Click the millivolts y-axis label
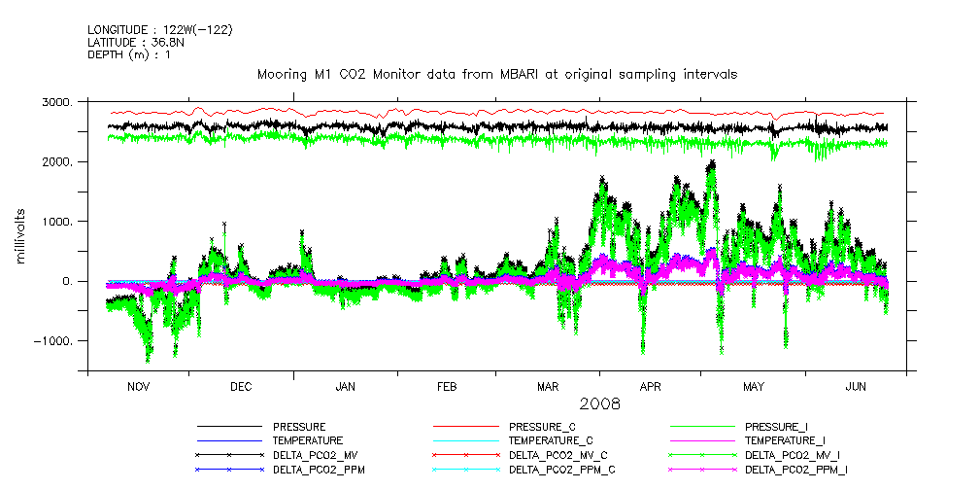 click(x=20, y=234)
